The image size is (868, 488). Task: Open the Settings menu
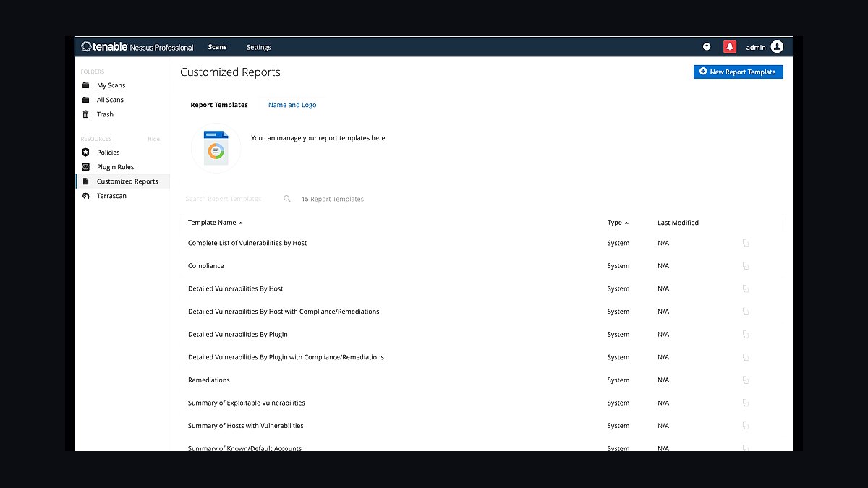pyautogui.click(x=258, y=47)
